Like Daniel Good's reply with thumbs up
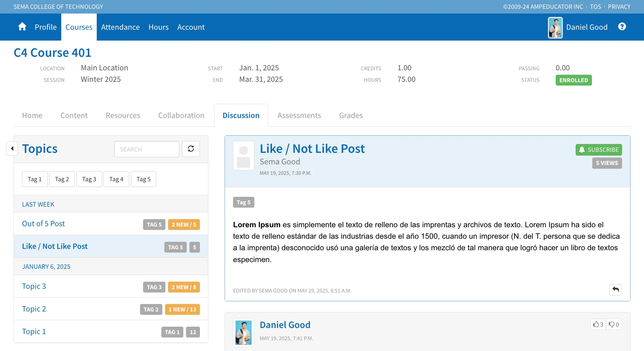Screen dimensions: 644x351 tap(598, 325)
